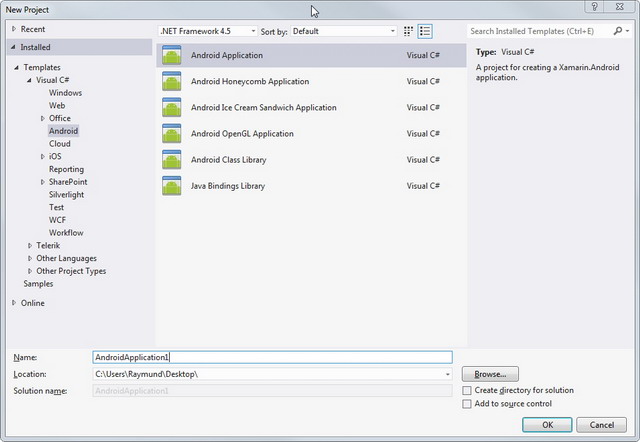Click the Android OpenGL Application icon
The width and height of the screenshot is (640, 442).
pyautogui.click(x=171, y=133)
